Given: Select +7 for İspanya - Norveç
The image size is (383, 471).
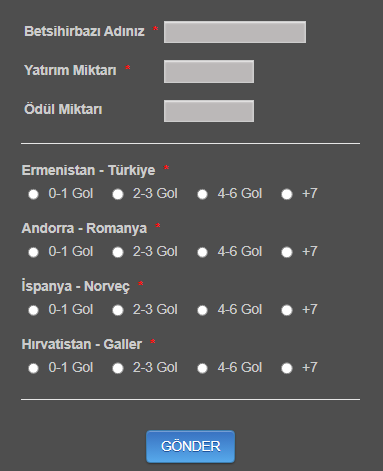Looking at the screenshot, I should point(287,310).
